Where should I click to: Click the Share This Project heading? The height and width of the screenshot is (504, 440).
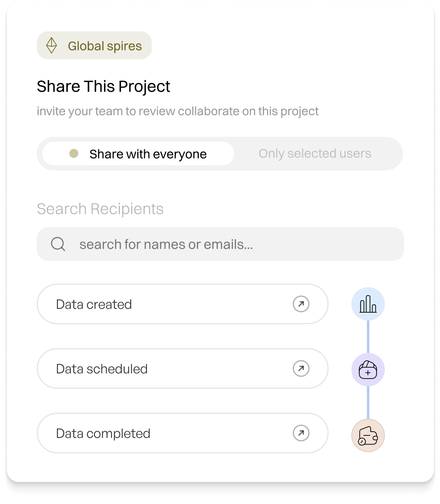point(104,86)
